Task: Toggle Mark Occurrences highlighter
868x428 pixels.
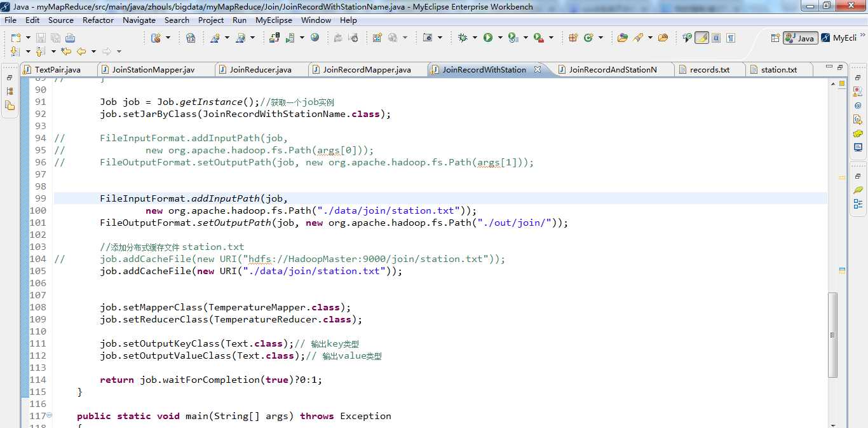Action: 702,38
